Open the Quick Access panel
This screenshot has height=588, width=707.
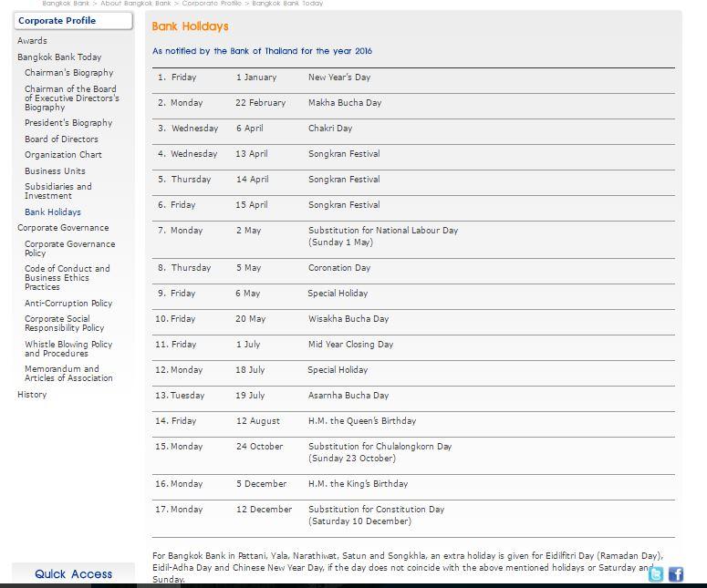tap(74, 574)
